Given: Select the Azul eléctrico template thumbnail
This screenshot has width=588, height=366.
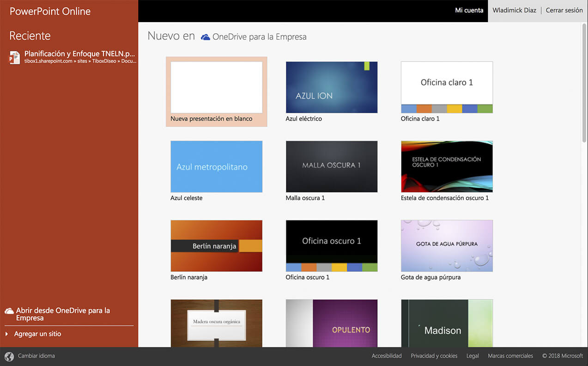Looking at the screenshot, I should [332, 87].
